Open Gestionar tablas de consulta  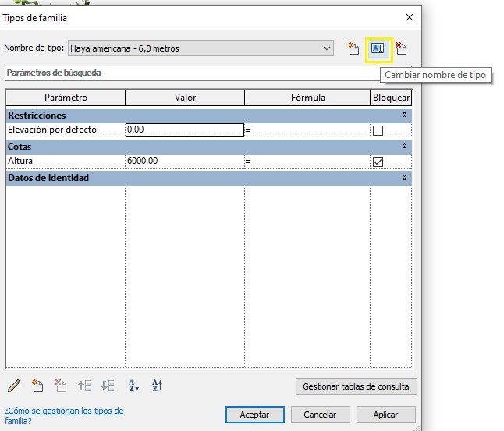[x=357, y=386]
